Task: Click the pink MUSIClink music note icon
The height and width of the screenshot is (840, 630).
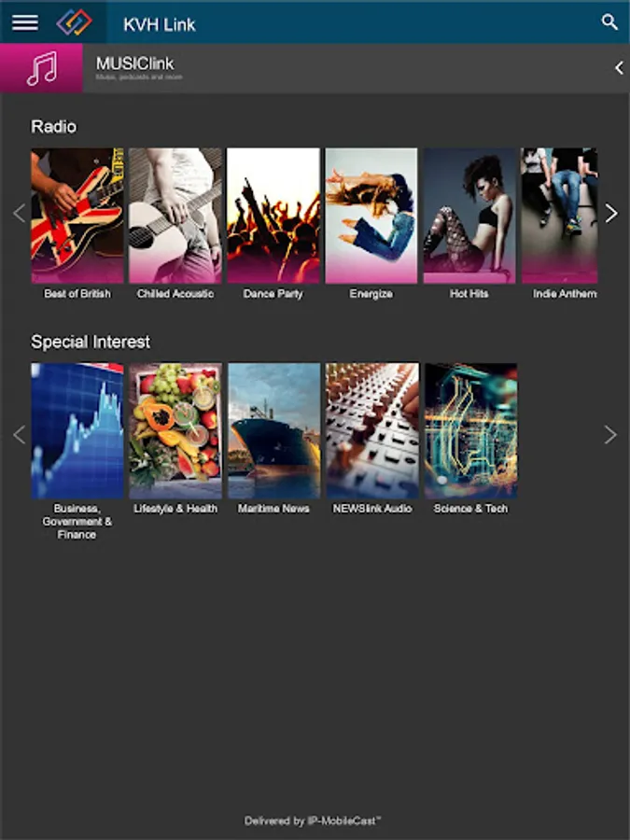Action: (x=41, y=68)
